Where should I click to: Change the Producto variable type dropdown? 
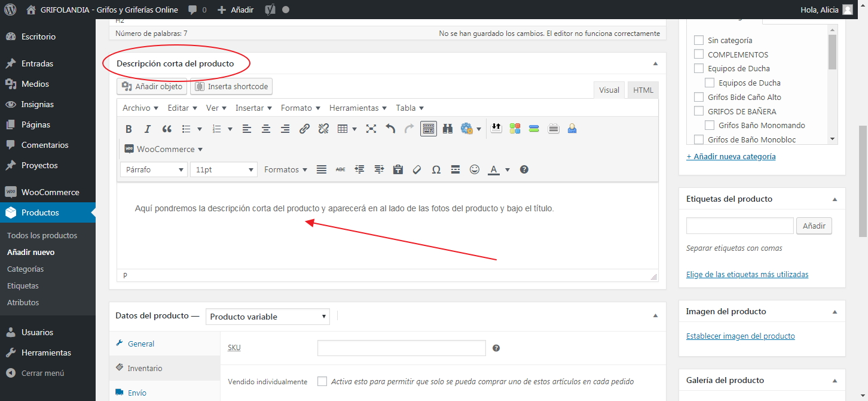(267, 317)
